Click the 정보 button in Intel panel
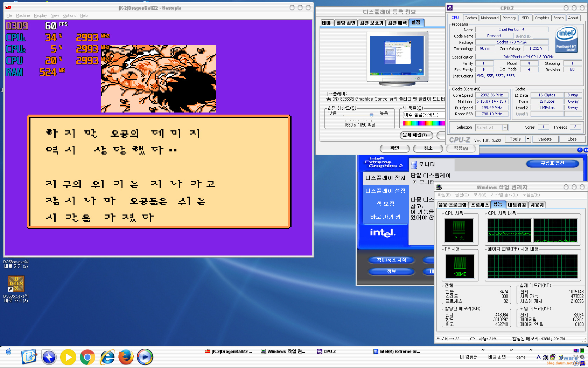 point(392,271)
